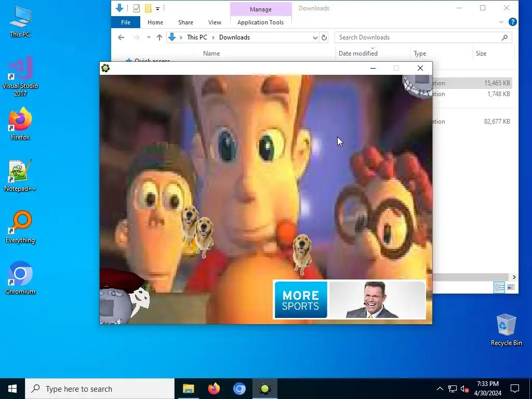Click the Explorer forward arrow
This screenshot has width=532, height=399.
pos(137,37)
